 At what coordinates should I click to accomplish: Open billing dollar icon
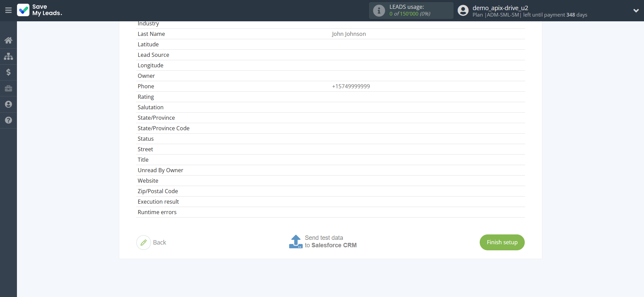click(x=8, y=72)
